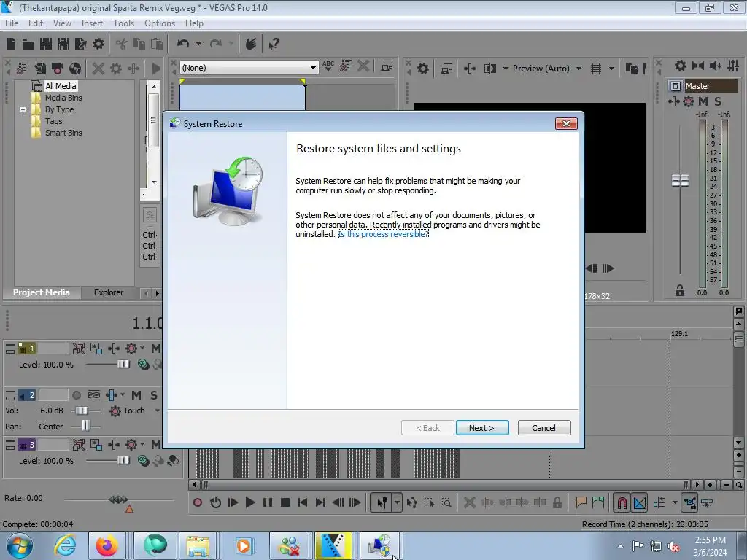747x560 pixels.
Task: Click the Project Properties gear icon in main toolbar
Action: click(x=98, y=44)
